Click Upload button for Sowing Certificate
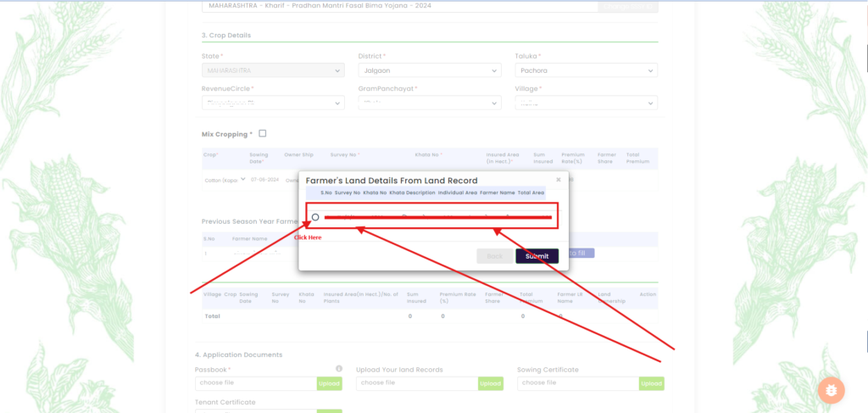Image resolution: width=868 pixels, height=413 pixels. [651, 383]
